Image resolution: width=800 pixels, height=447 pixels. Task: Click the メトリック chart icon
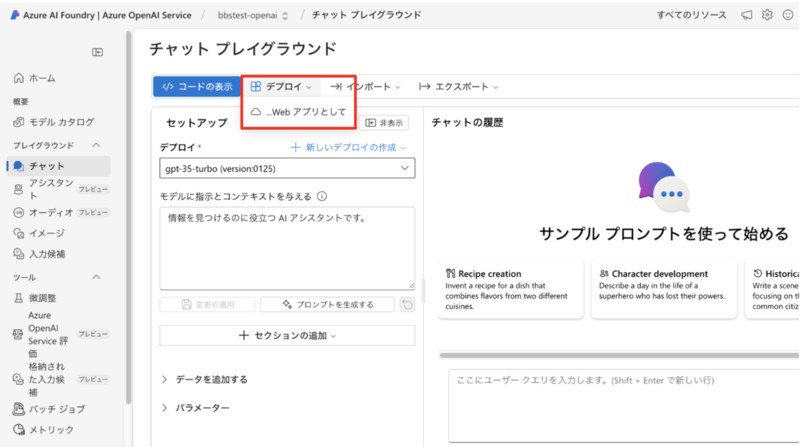(18, 430)
